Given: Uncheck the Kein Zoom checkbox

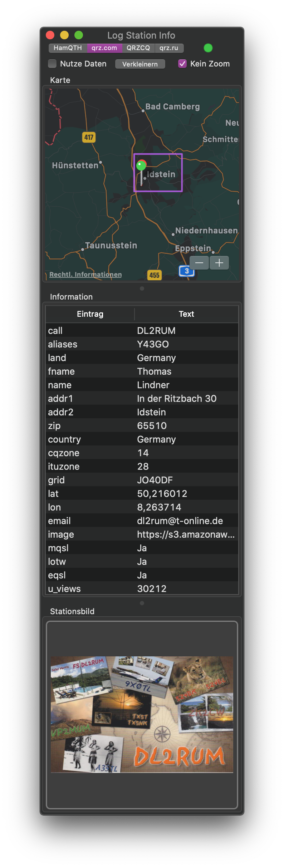Looking at the screenshot, I should [182, 64].
